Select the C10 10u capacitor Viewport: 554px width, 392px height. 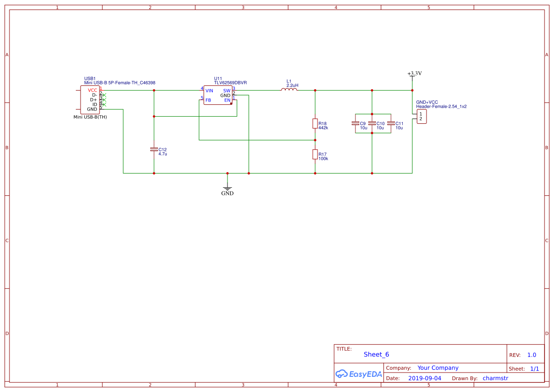click(372, 123)
